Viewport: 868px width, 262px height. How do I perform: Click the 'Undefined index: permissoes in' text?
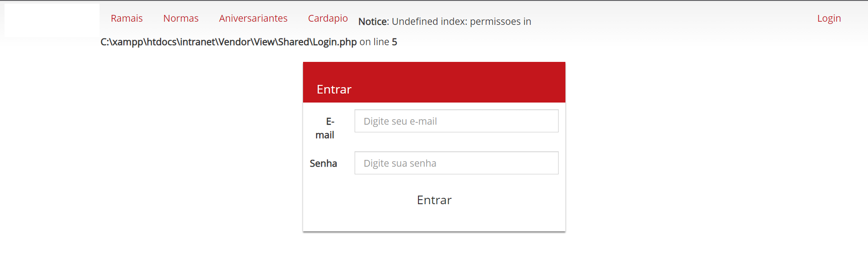(x=461, y=21)
